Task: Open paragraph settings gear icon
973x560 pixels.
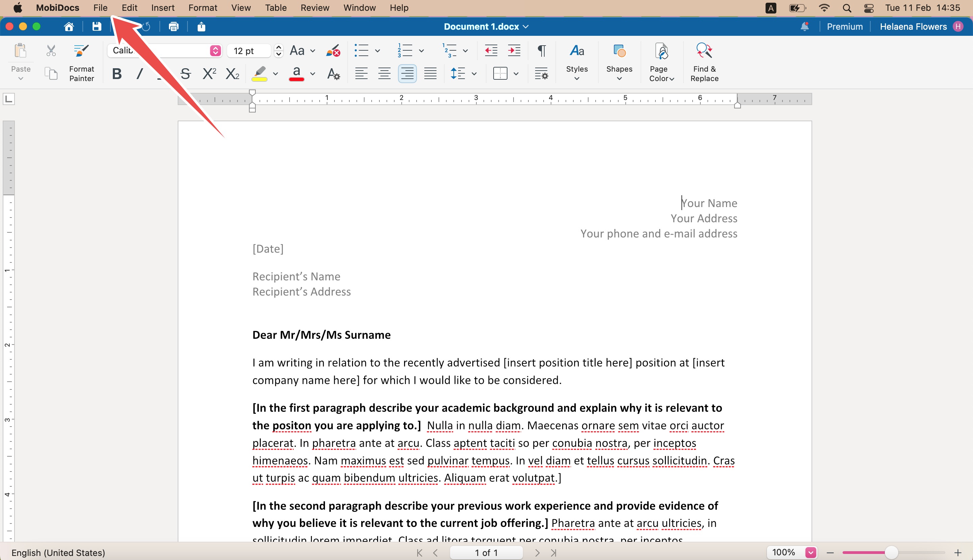Action: coord(541,73)
